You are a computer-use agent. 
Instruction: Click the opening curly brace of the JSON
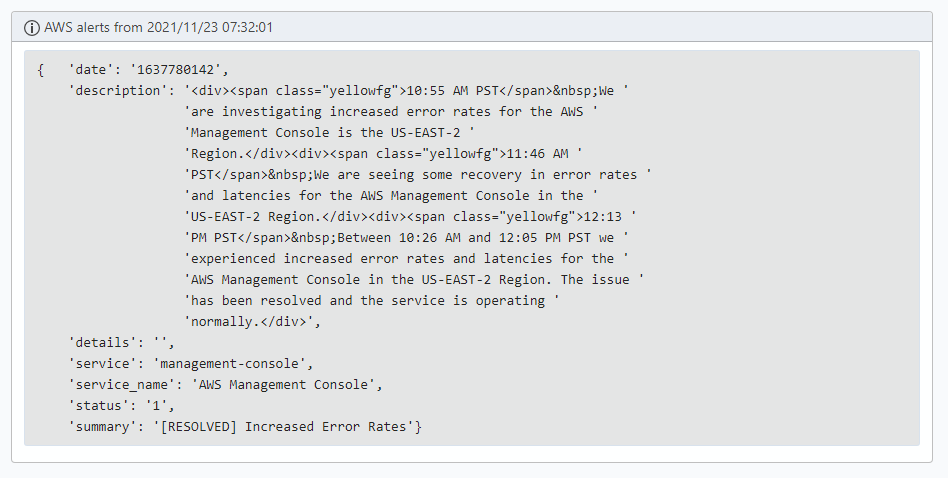[x=41, y=70]
